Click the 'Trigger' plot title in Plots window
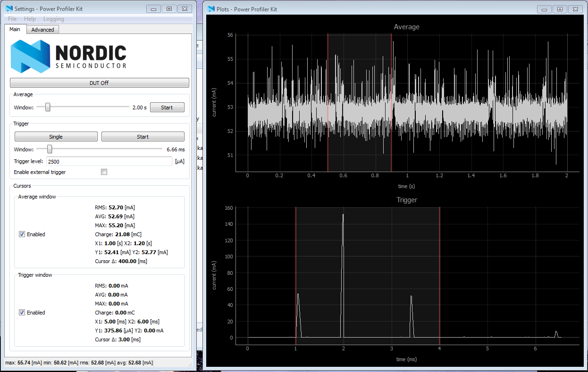588x372 pixels. (x=407, y=200)
